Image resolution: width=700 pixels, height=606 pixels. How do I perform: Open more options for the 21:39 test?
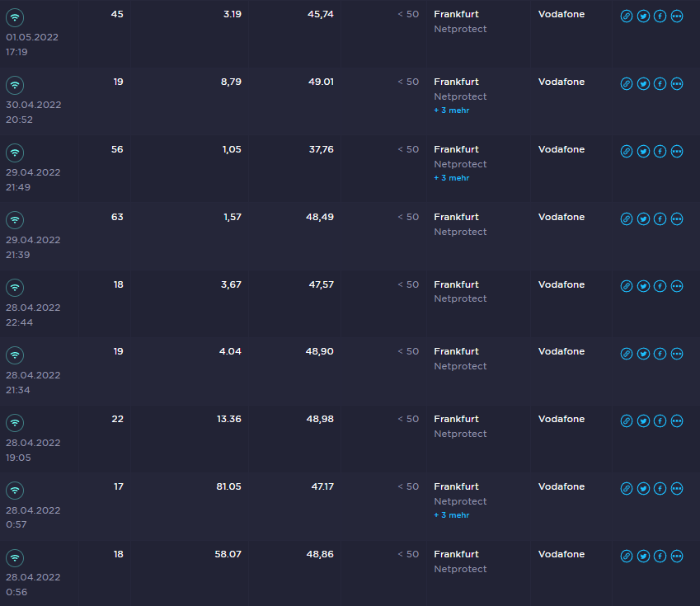click(x=677, y=219)
